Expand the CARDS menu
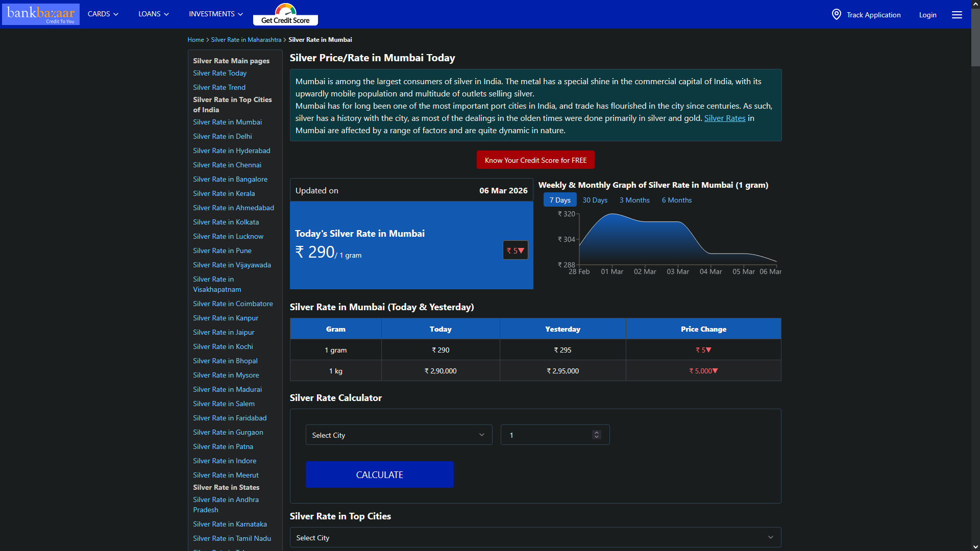Screen dimensions: 980x551 coord(103,14)
